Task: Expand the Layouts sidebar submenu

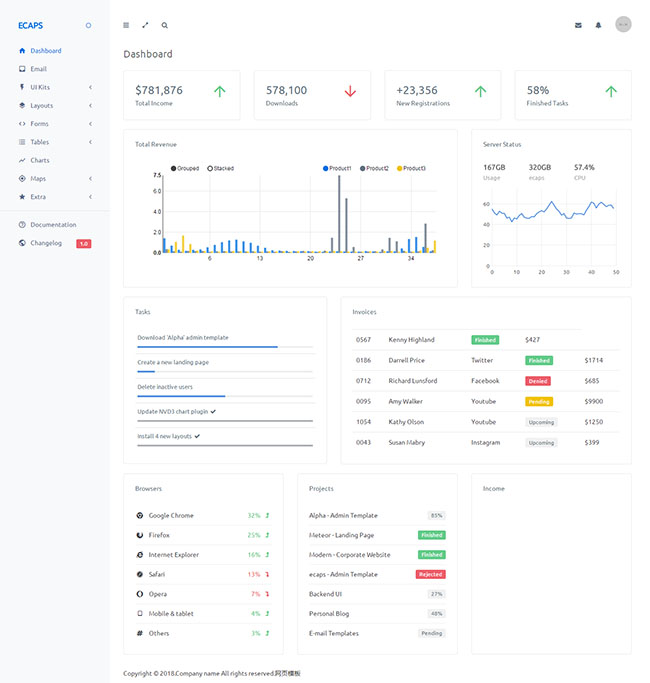Action: click(x=41, y=105)
